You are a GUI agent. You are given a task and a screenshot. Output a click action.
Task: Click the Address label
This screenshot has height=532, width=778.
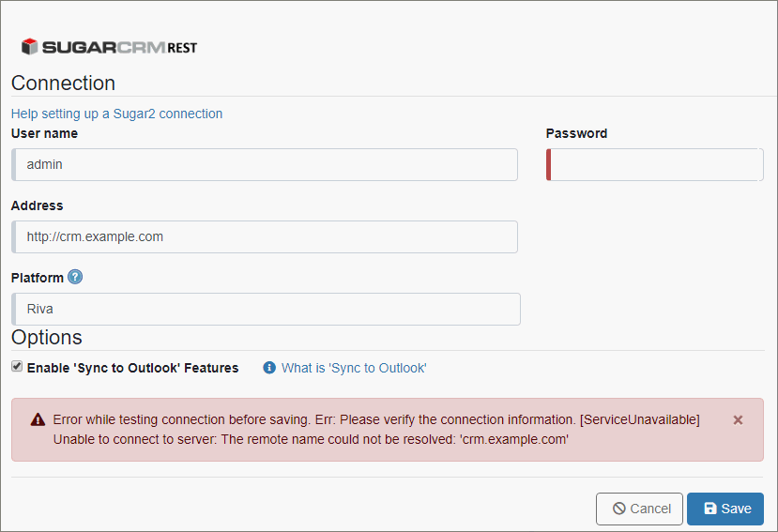coord(38,205)
